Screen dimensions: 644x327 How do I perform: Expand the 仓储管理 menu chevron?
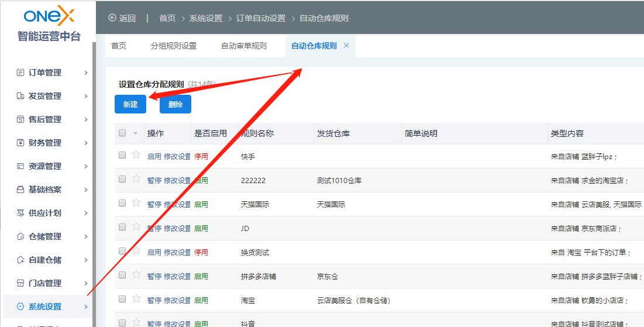[x=86, y=237]
